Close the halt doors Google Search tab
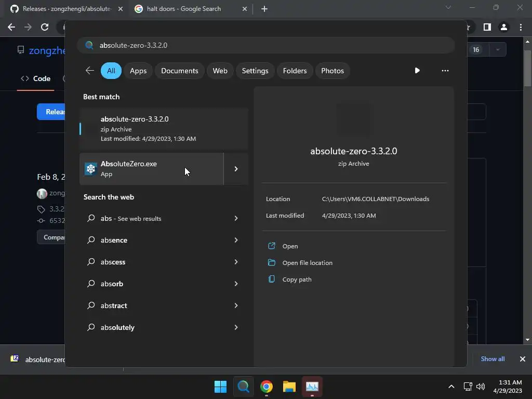 pyautogui.click(x=245, y=9)
